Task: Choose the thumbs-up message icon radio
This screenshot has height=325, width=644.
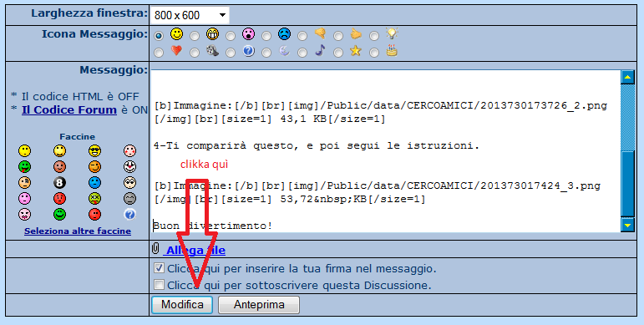Action: tap(338, 36)
